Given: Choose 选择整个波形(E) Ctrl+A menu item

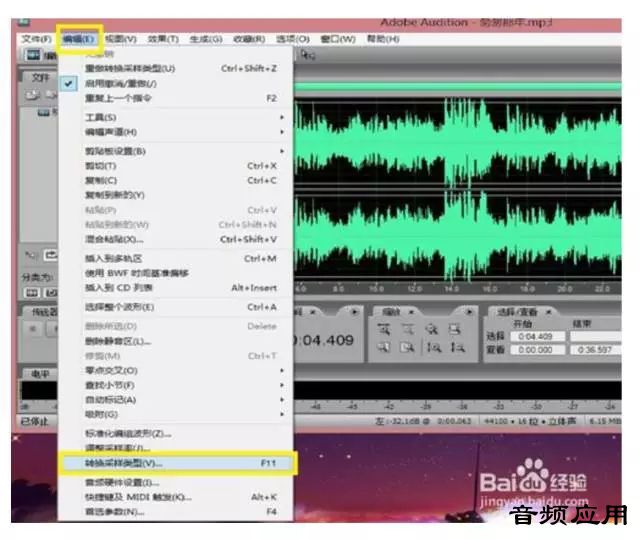Looking at the screenshot, I should pyautogui.click(x=176, y=307).
